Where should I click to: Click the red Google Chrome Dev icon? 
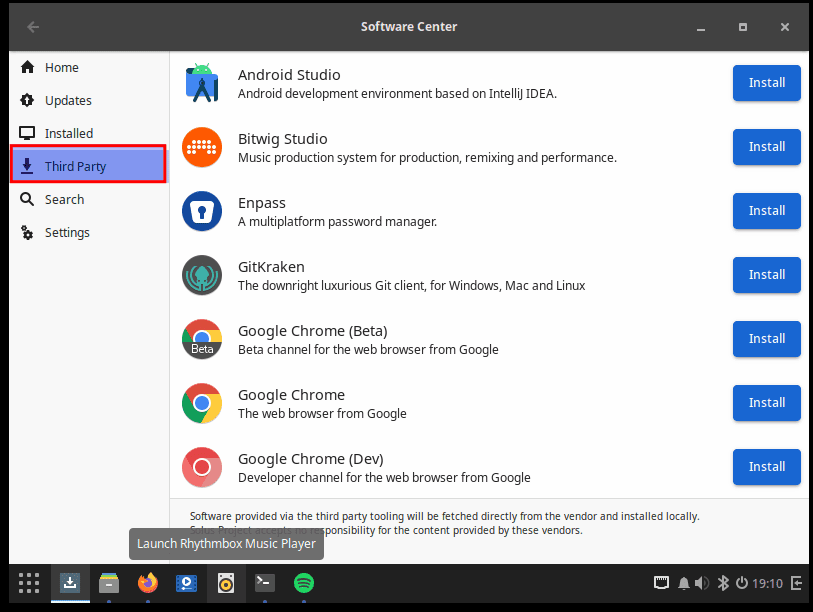tap(202, 467)
